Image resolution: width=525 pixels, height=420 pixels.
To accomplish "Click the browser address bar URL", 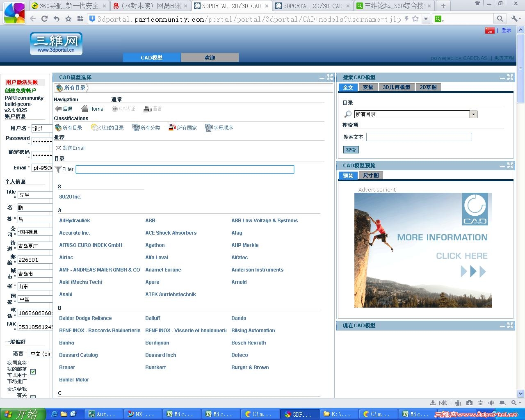I will coord(249,19).
